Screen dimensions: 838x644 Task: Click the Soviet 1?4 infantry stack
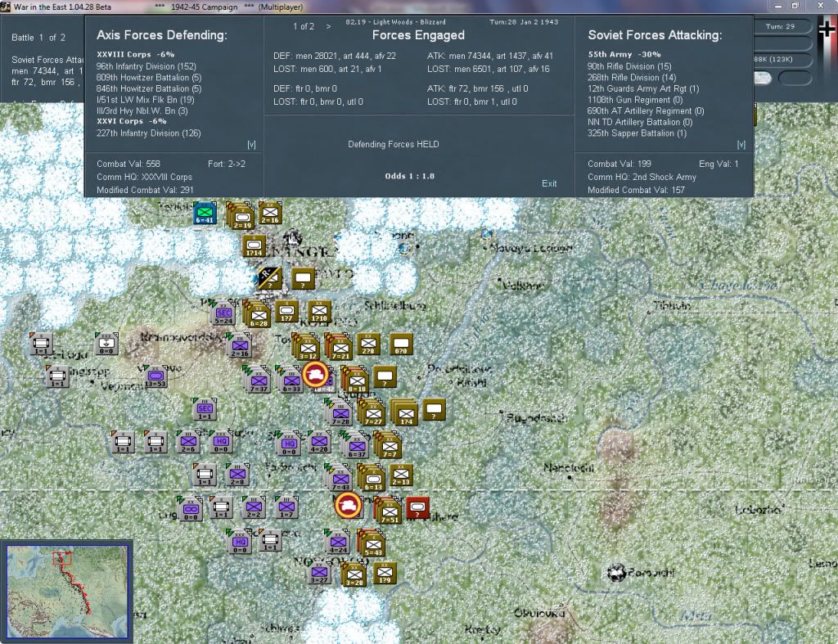click(x=404, y=412)
